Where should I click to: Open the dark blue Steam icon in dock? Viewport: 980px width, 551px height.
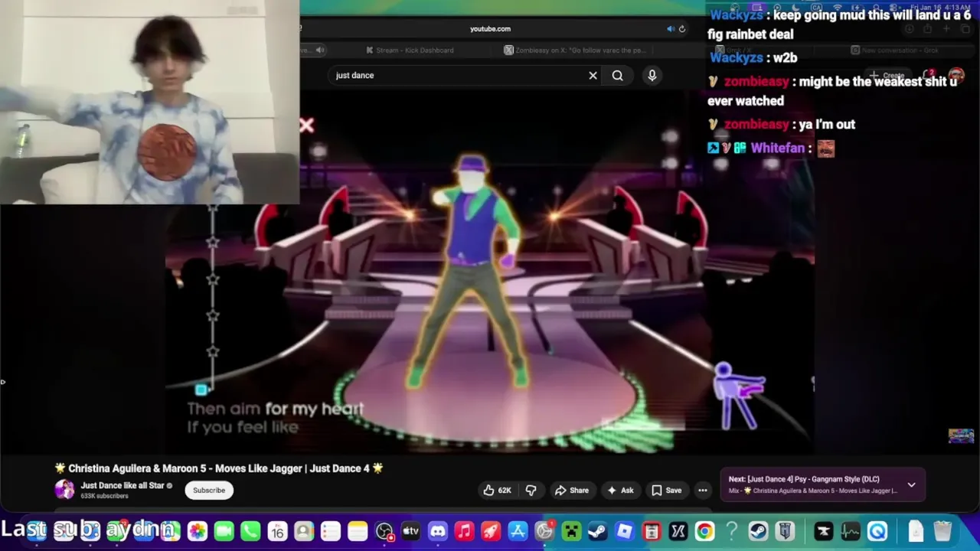pyautogui.click(x=598, y=530)
